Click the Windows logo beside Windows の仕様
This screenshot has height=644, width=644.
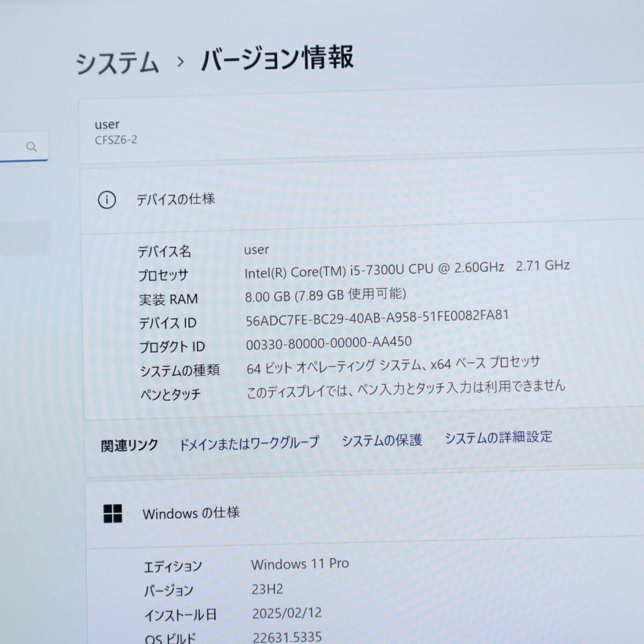pyautogui.click(x=113, y=514)
